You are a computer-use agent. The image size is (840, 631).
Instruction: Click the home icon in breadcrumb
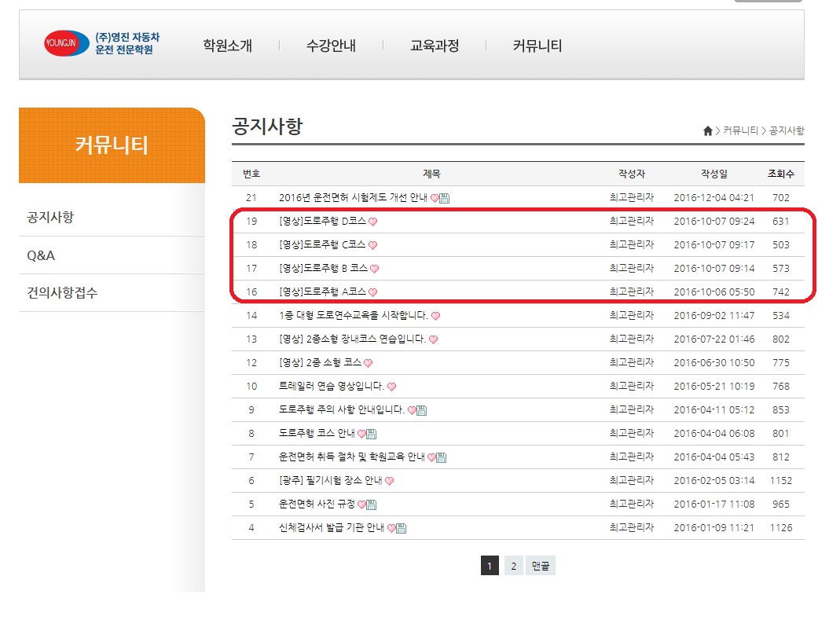click(707, 130)
